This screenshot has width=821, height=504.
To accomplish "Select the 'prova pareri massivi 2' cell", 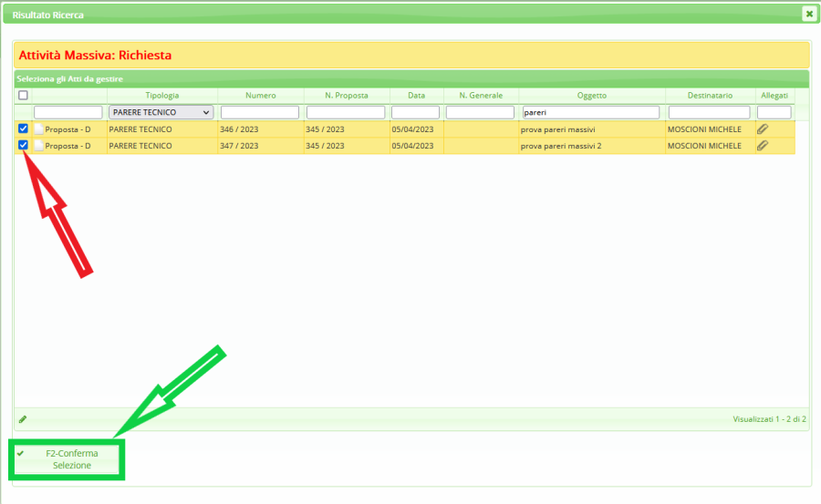I will click(x=561, y=146).
